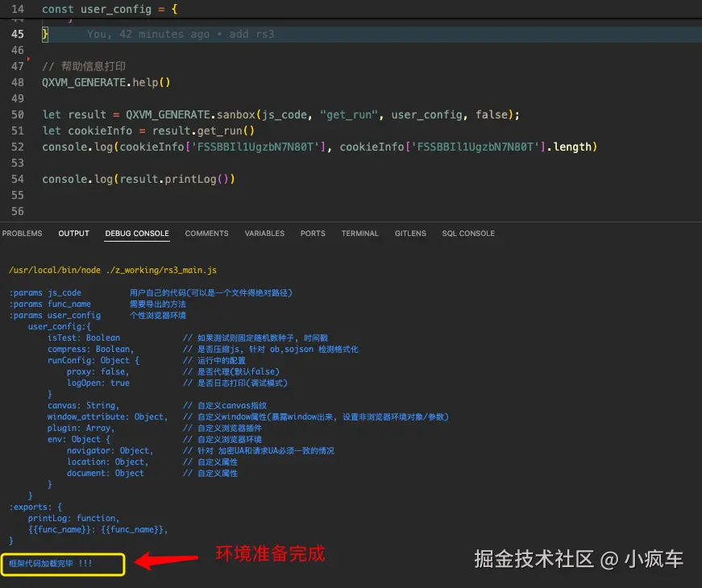Click the ':params js_code' console line
Image resolution: width=702 pixels, height=588 pixels.
point(151,292)
